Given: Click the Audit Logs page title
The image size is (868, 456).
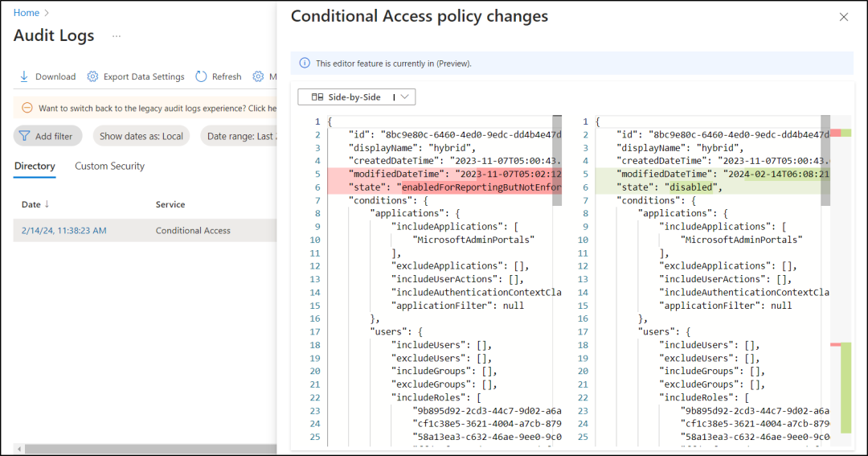Looking at the screenshot, I should (54, 35).
